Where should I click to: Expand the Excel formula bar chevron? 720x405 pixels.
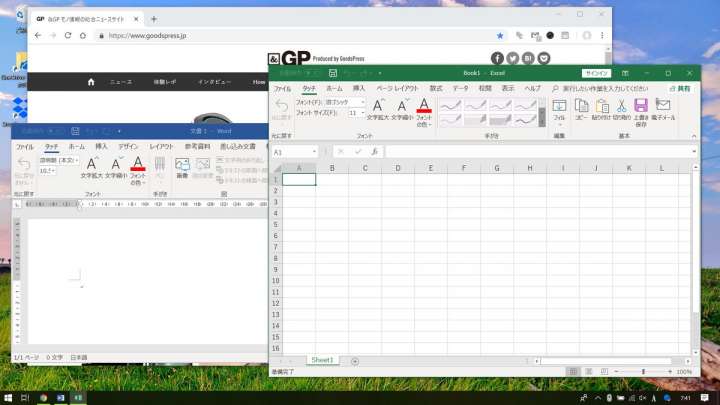694,152
